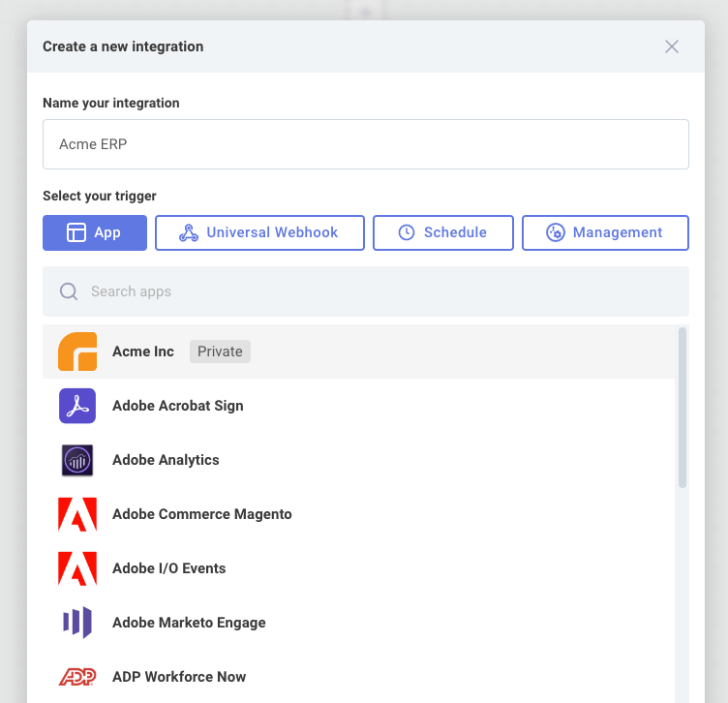
Task: Click the Adobe Marketo Engage icon
Action: [x=77, y=623]
